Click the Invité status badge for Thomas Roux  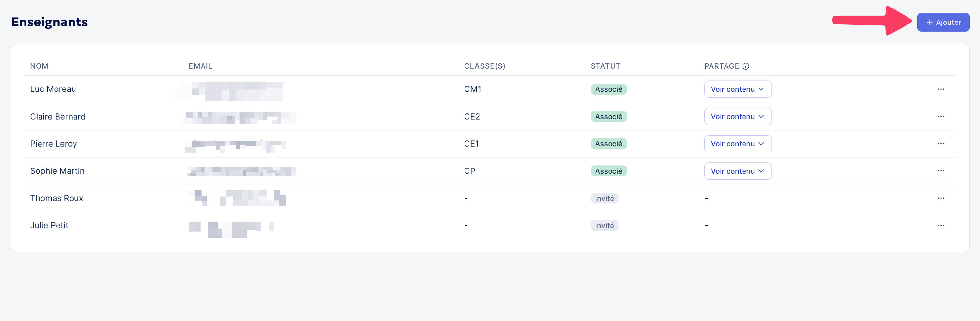[604, 198]
